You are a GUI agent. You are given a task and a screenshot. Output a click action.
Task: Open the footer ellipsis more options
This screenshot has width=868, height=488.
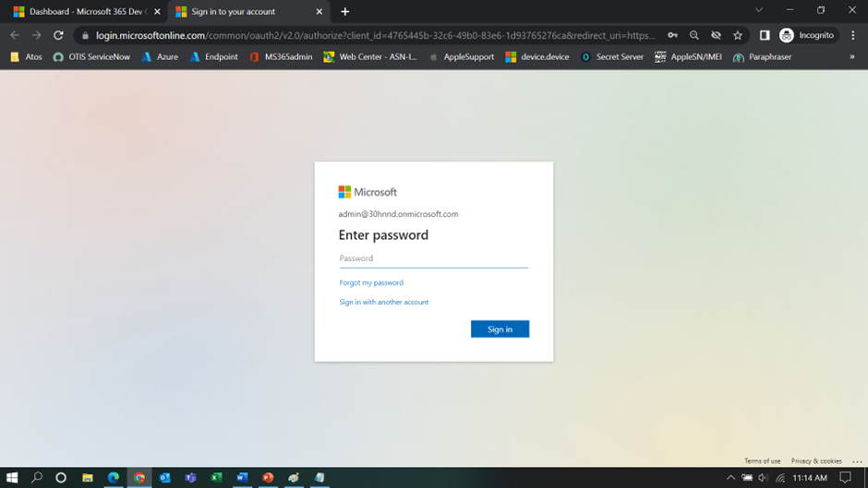pos(857,461)
